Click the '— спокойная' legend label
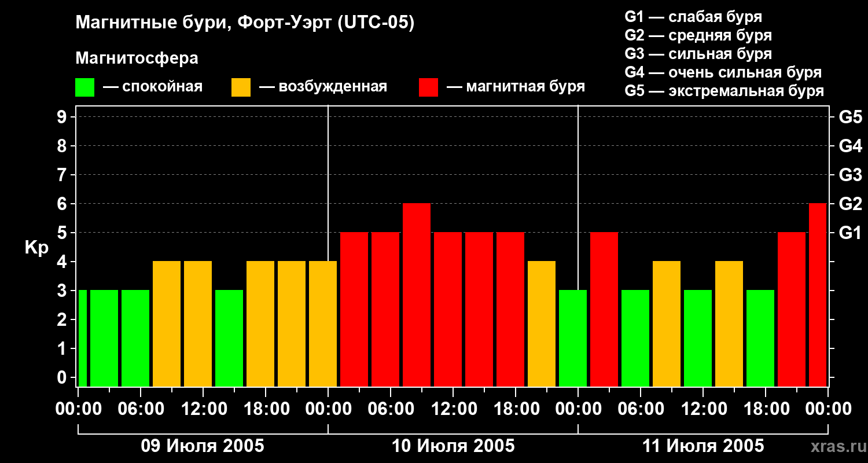Image resolution: width=868 pixels, height=463 pixels. tap(153, 87)
